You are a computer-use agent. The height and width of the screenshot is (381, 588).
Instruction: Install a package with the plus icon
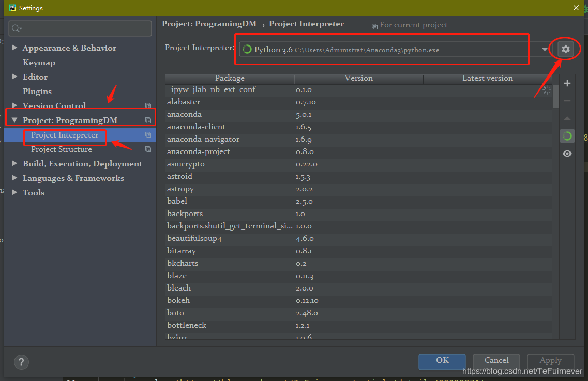coord(567,83)
